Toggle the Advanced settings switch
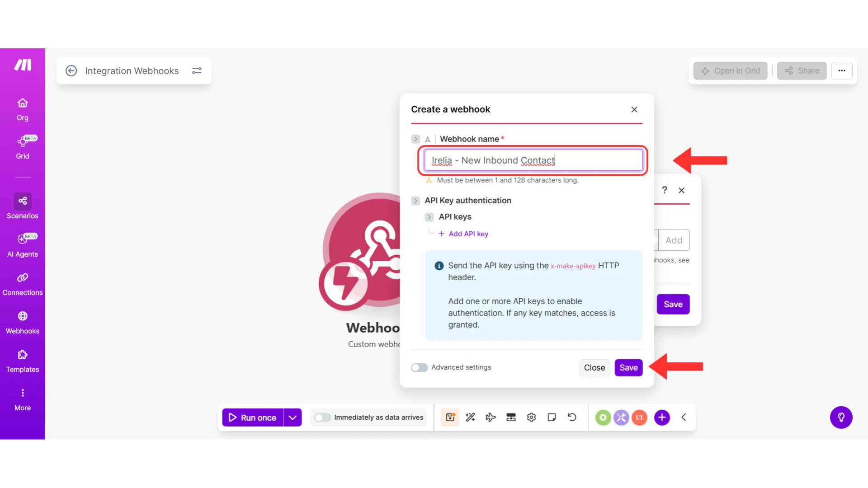 419,367
